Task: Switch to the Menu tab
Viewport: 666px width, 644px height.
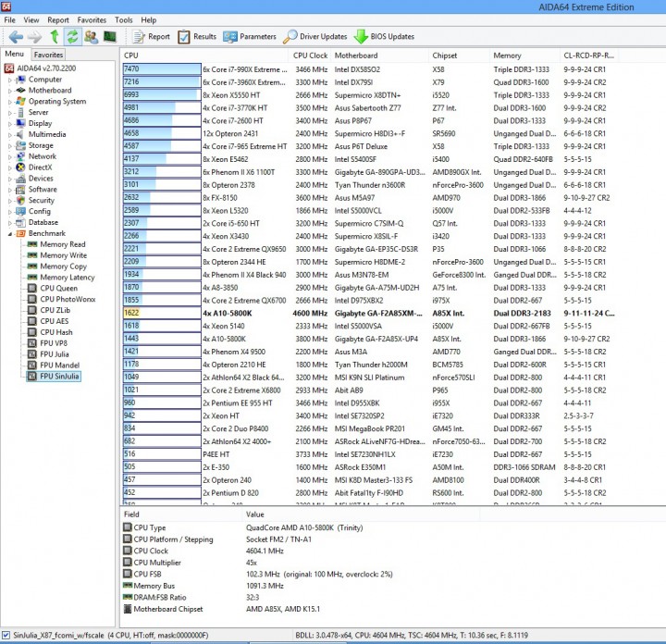Action: 15,54
